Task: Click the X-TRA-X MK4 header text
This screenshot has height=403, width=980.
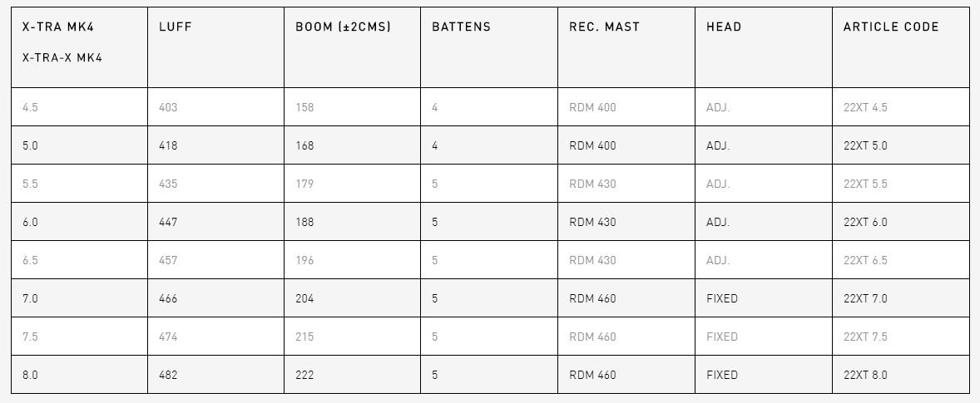Action: [x=62, y=57]
